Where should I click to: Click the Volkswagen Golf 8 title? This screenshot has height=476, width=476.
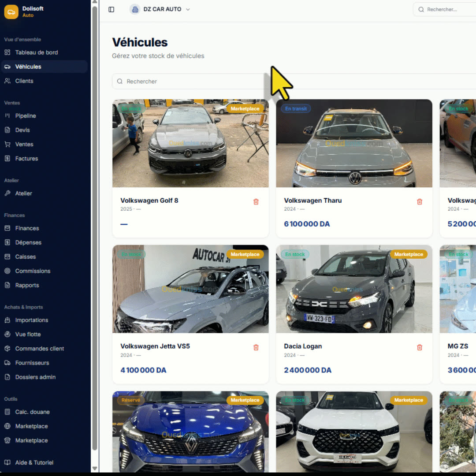[149, 201]
